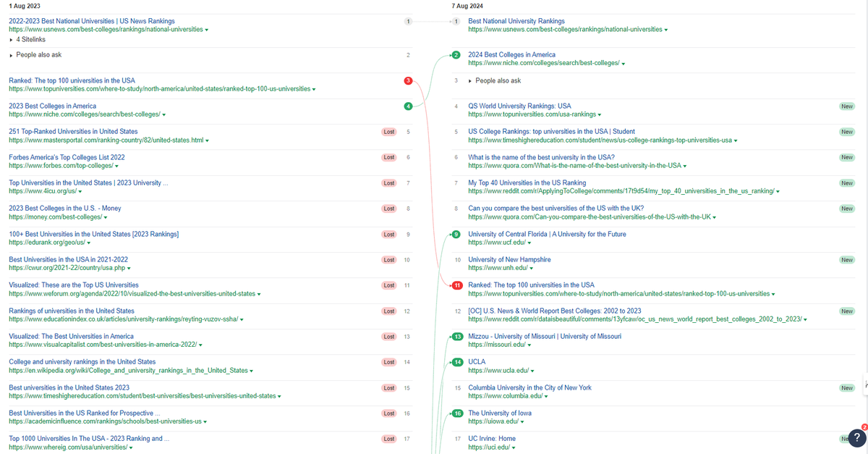
Task: Click the green position 2 badge in 2024
Action: (x=456, y=54)
